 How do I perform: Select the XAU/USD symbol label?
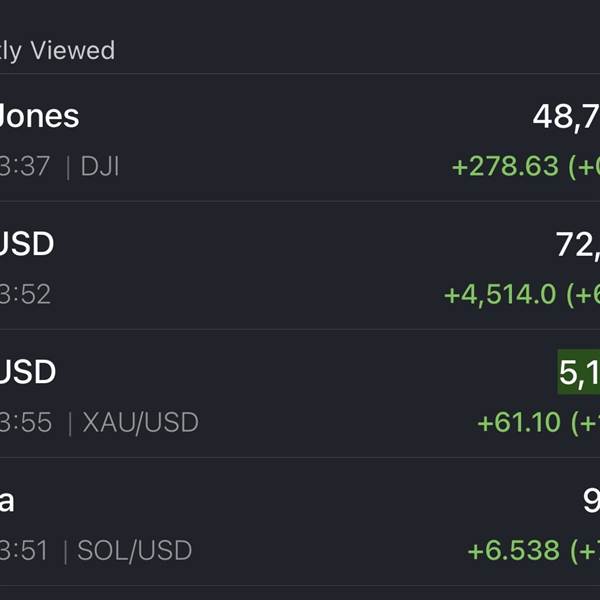point(141,422)
